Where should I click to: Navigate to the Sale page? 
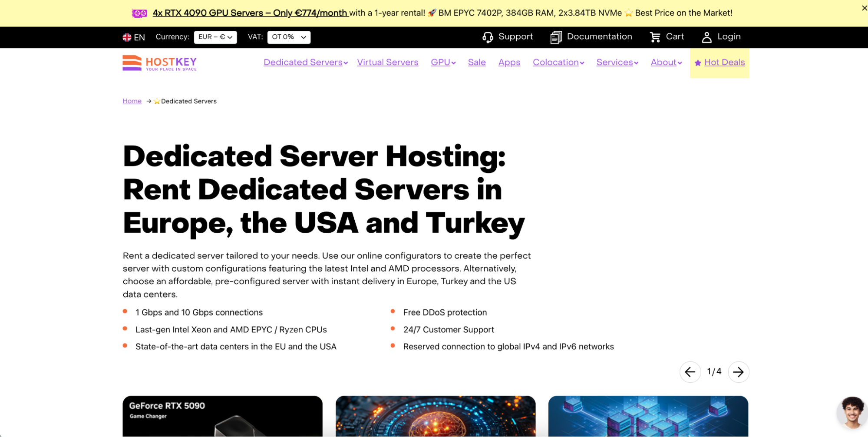point(476,62)
